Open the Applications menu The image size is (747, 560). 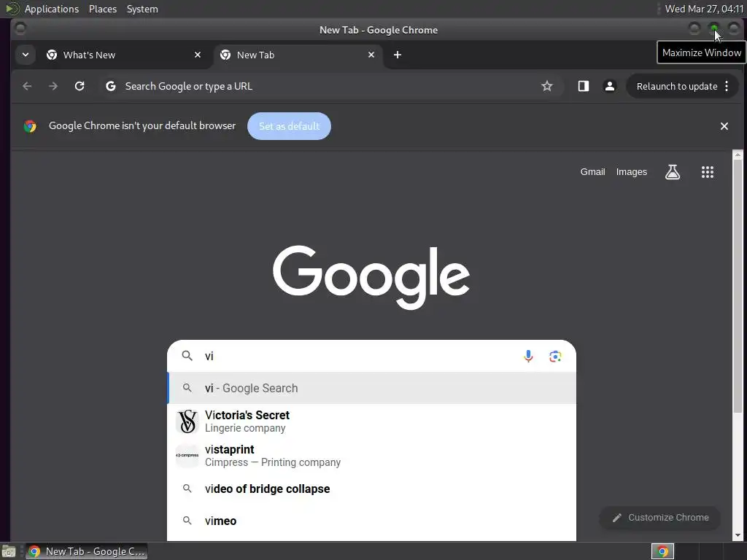point(52,9)
